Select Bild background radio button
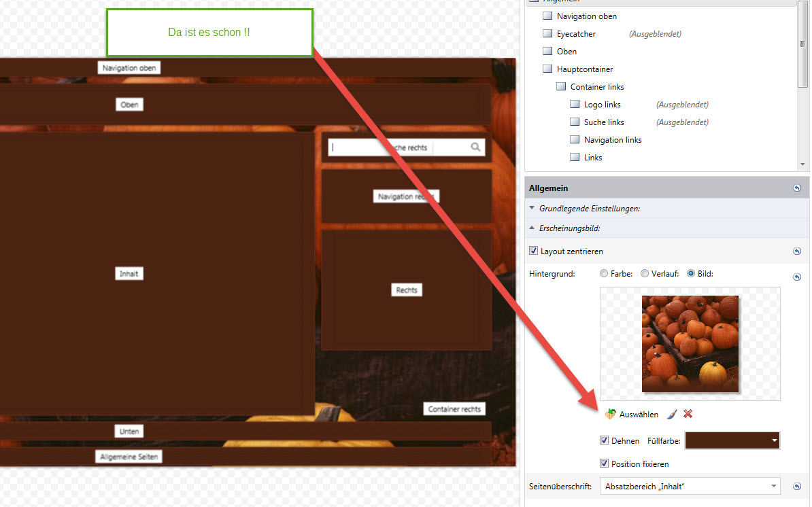 691,274
